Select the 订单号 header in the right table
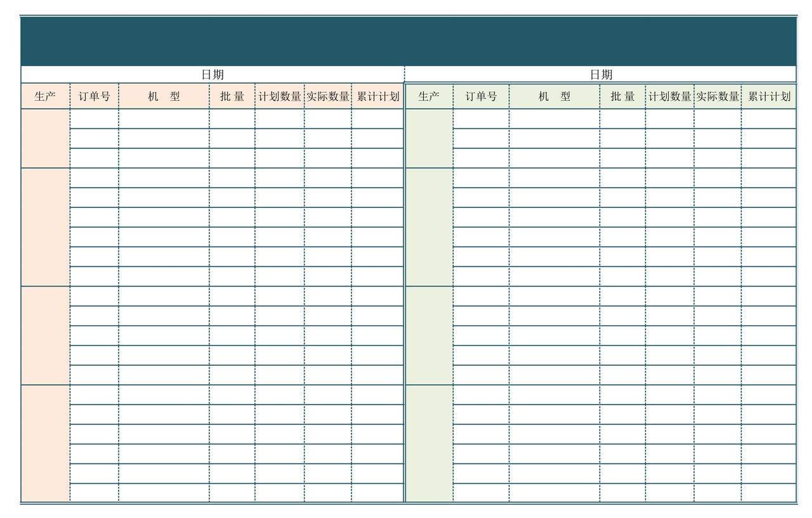Screen dimensions: 812x518 tap(481, 96)
